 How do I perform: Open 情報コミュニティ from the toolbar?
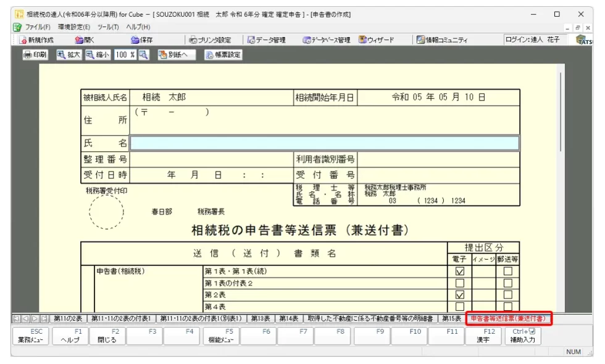click(x=441, y=40)
